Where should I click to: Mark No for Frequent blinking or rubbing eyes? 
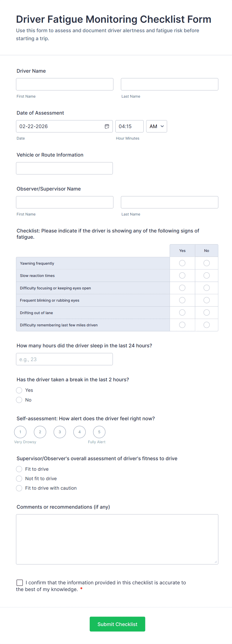pyautogui.click(x=206, y=300)
